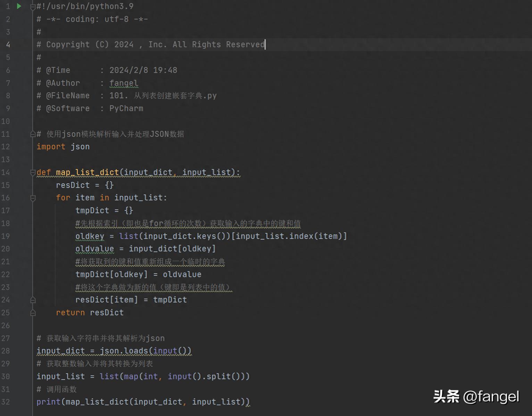532x416 pixels.
Task: Click input_list parameter in the def signature
Action: [207, 172]
